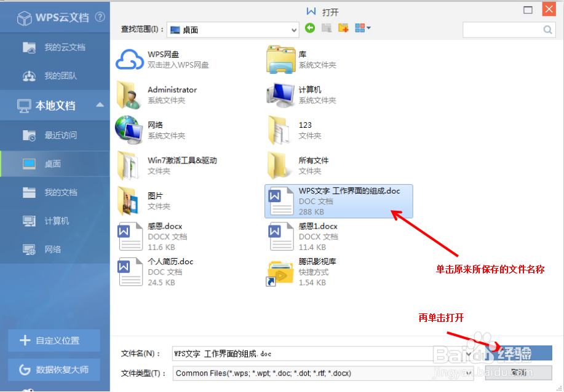Select the 所有文件 folder icon
Viewport: 564px width, 392px height.
pyautogui.click(x=279, y=166)
